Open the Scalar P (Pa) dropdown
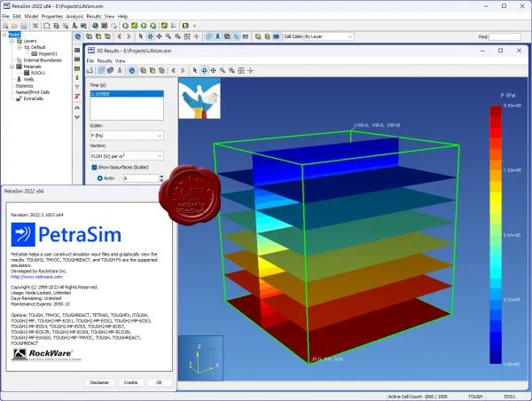Screen dimensions: 532x401 (127, 136)
